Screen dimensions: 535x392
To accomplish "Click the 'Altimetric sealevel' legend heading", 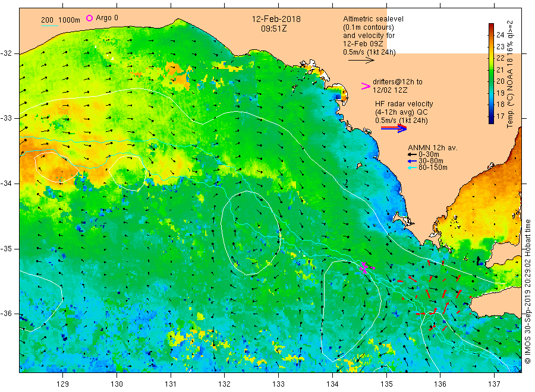I will click(373, 19).
